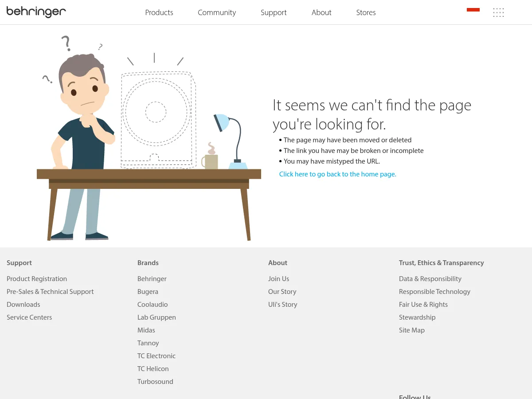The height and width of the screenshot is (399, 532).
Task: Click the Behringer logo in header
Action: (36, 12)
